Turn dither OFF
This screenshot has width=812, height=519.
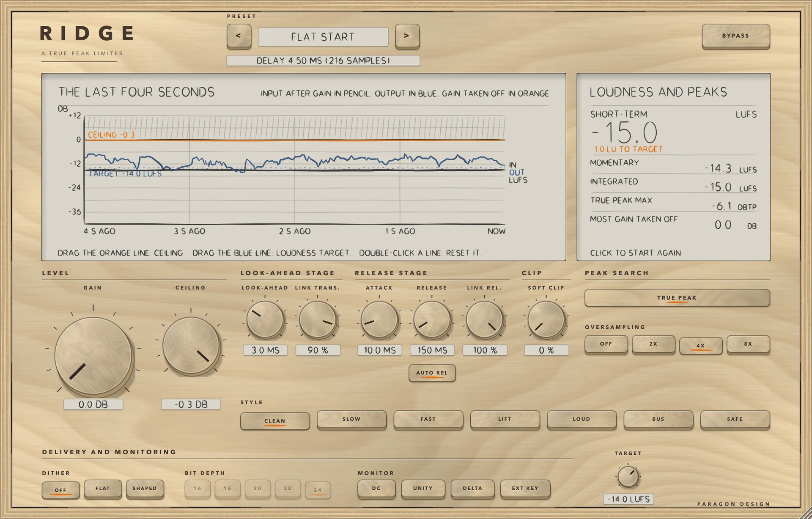point(60,490)
